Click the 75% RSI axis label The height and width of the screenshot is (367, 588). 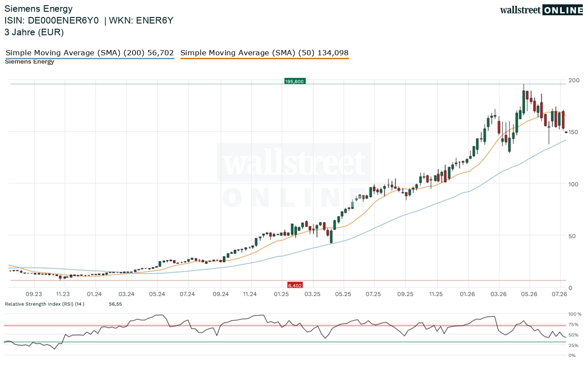574,324
